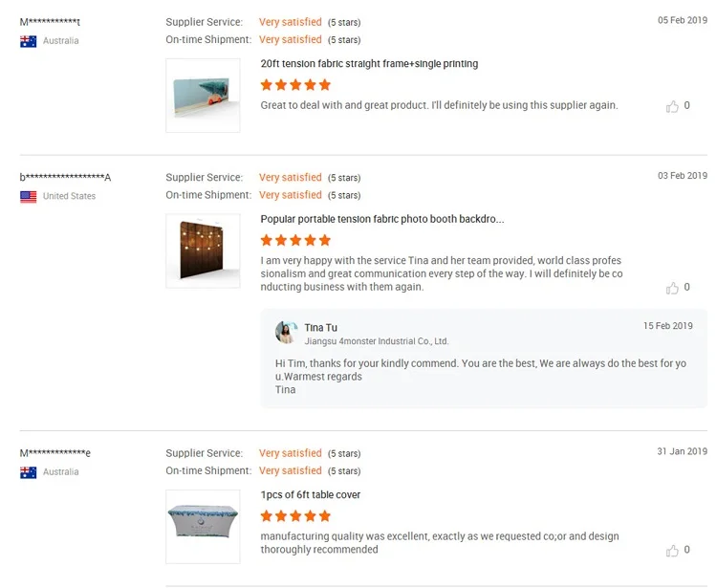Click the Australia flag of first reviewer

click(x=29, y=41)
